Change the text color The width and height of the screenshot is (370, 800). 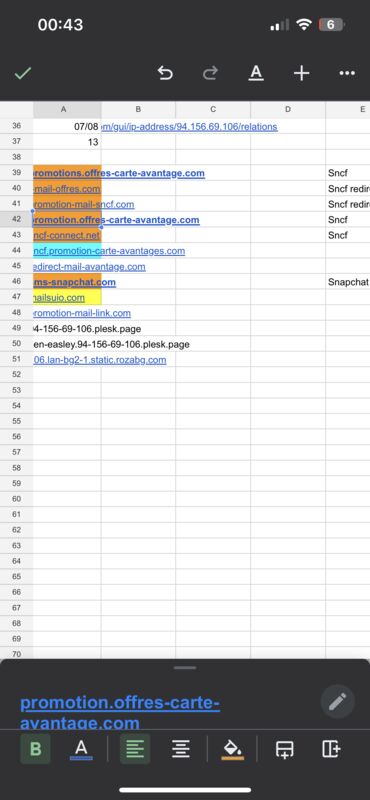coord(81,749)
